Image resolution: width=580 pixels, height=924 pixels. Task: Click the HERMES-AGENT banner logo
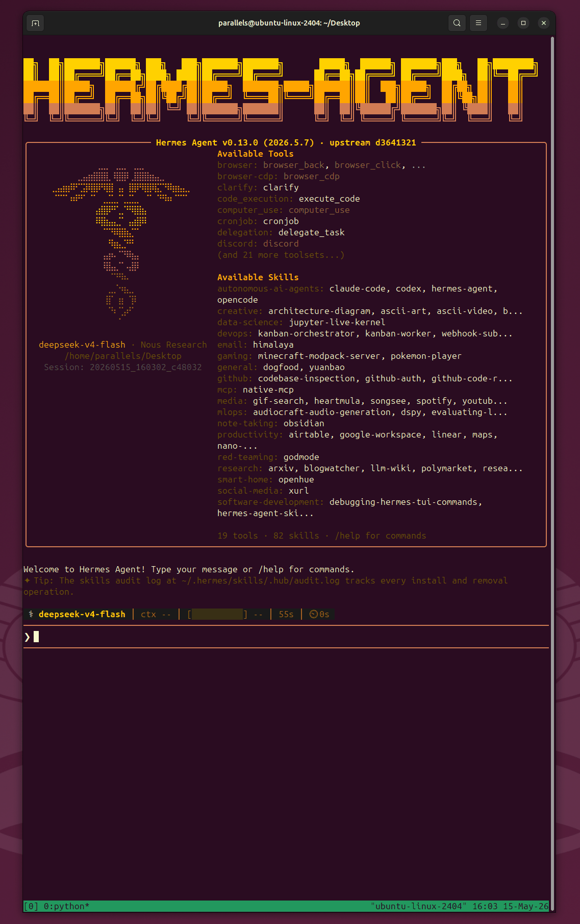pos(281,89)
